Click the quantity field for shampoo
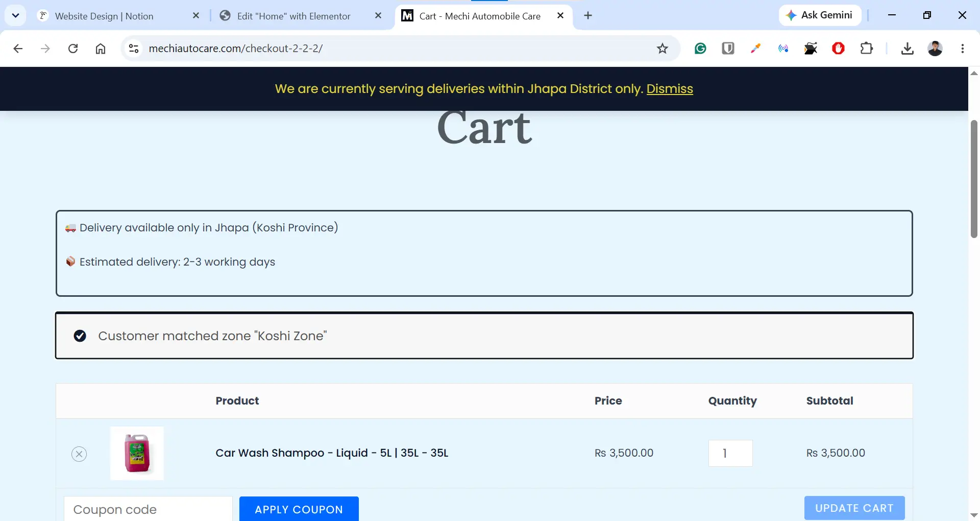Image resolution: width=980 pixels, height=521 pixels. click(730, 453)
